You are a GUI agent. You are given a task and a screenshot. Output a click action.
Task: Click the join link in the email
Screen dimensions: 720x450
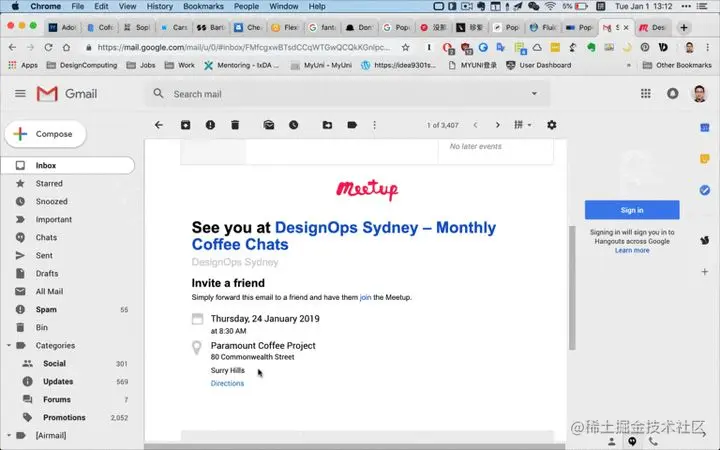366,297
